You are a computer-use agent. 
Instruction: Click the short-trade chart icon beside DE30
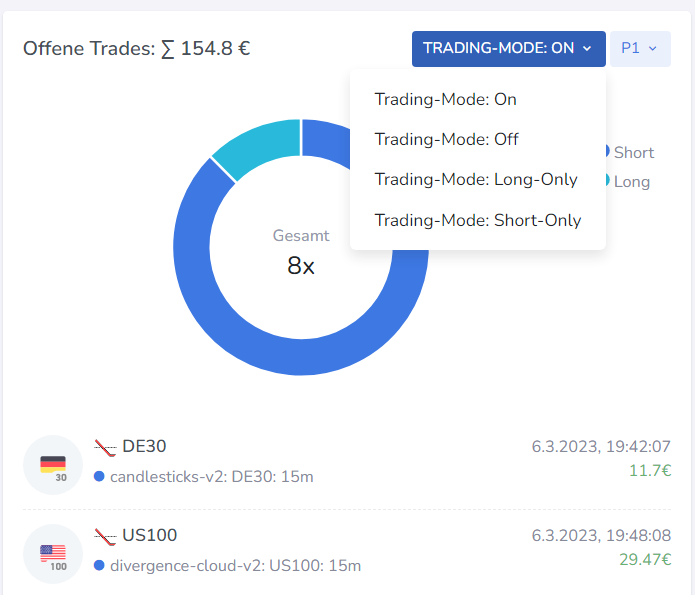[105, 447]
